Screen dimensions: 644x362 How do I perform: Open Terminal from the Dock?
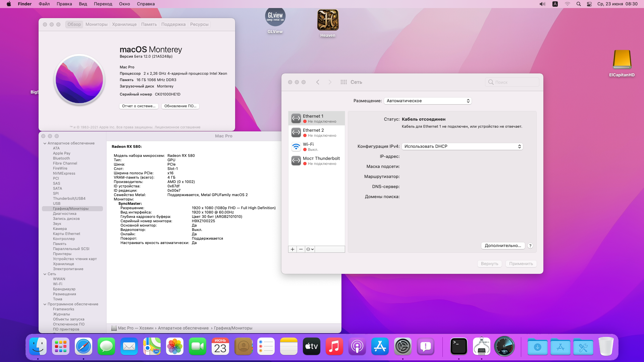459,347
